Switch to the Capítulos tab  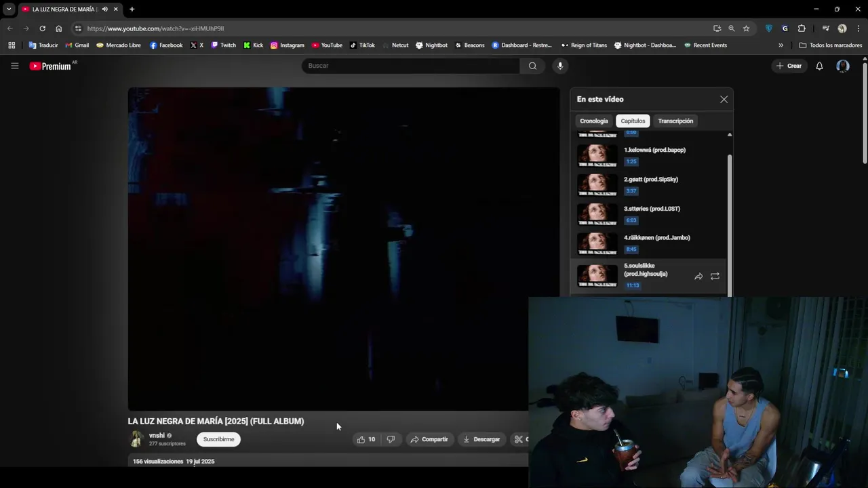[633, 121]
